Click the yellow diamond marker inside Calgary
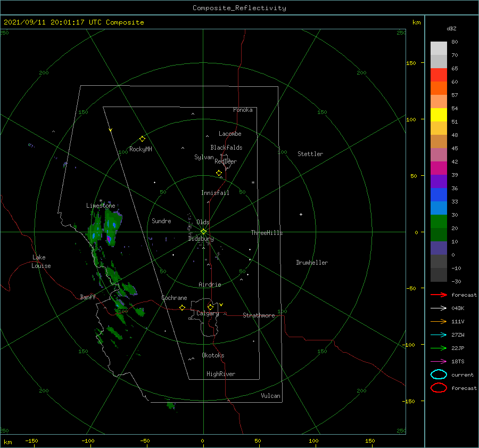This screenshot has width=479, height=448. pos(210,307)
